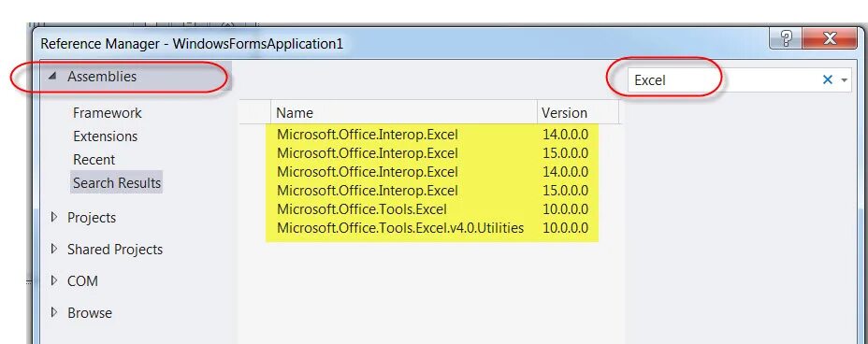Open the Extensions assemblies list
The width and height of the screenshot is (868, 344).
105,136
